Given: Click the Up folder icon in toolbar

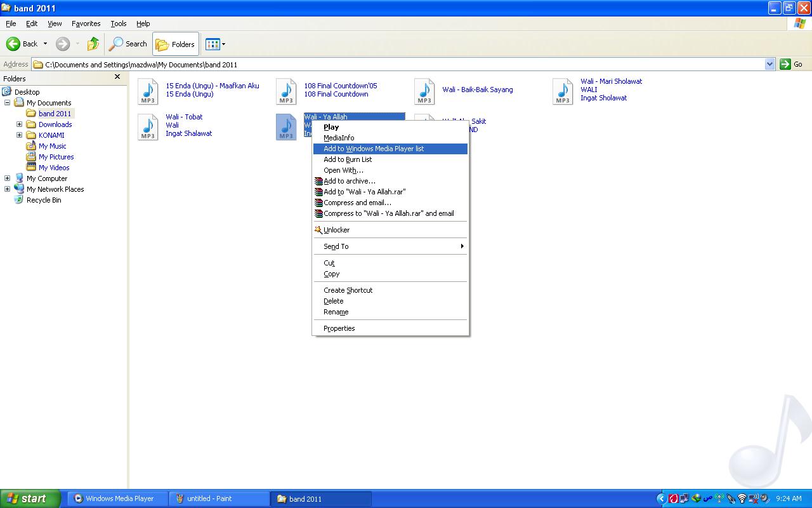Looking at the screenshot, I should 93,44.
